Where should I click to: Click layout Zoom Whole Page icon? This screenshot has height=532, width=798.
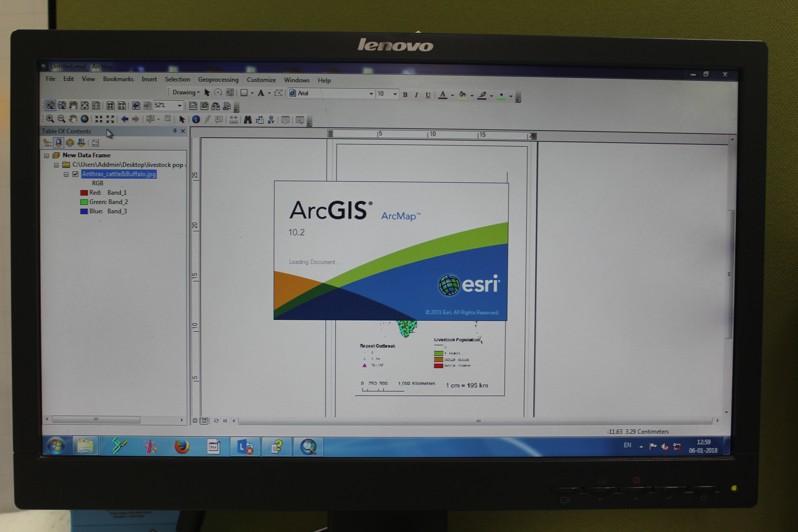85,105
